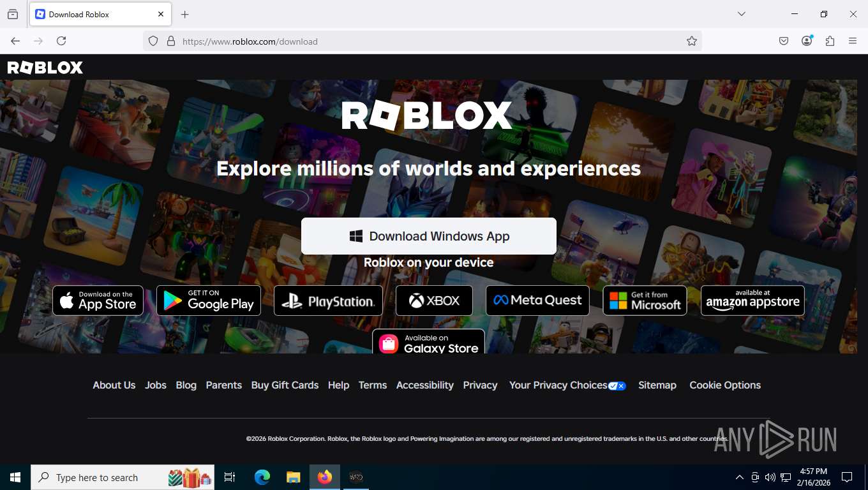
Task: Open Your Privacy Choices link
Action: click(x=567, y=385)
